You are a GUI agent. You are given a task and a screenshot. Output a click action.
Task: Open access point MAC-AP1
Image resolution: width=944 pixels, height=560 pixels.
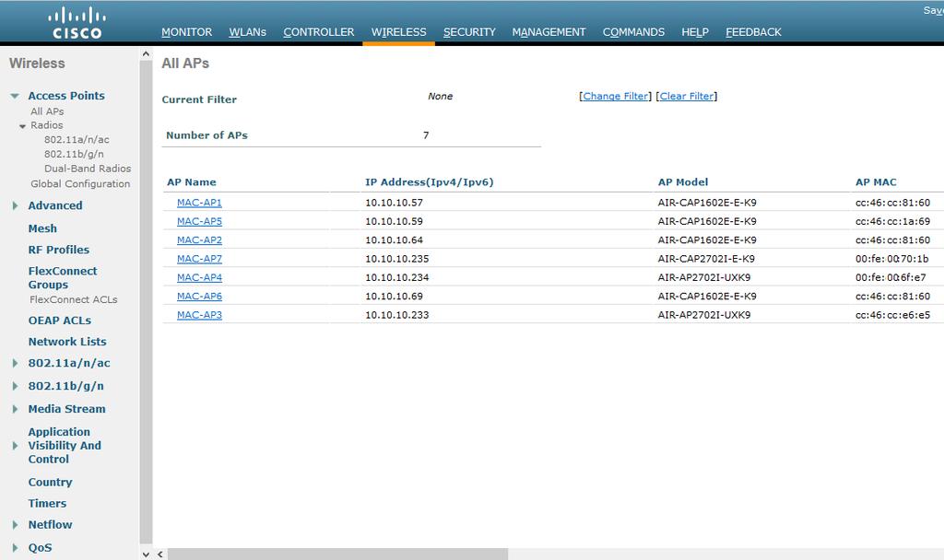(199, 203)
